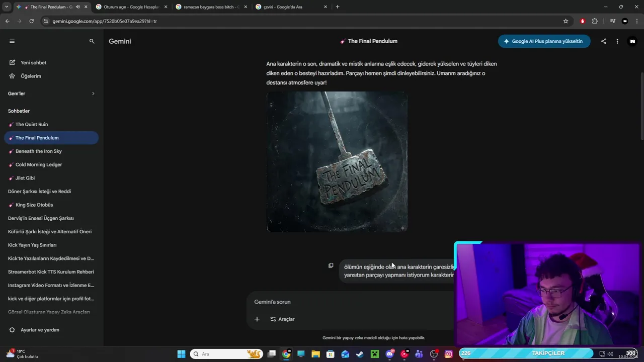Screen dimensions: 644x362
Task: Open Minecraft creeper icon in the taskbar
Action: pyautogui.click(x=374, y=354)
